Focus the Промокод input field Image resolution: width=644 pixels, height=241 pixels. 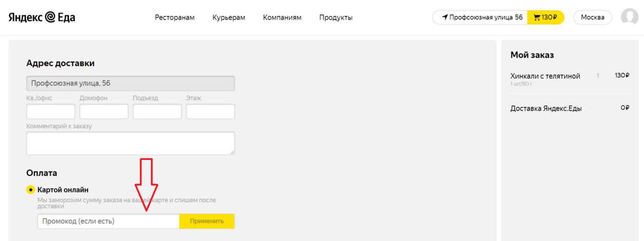tap(108, 221)
